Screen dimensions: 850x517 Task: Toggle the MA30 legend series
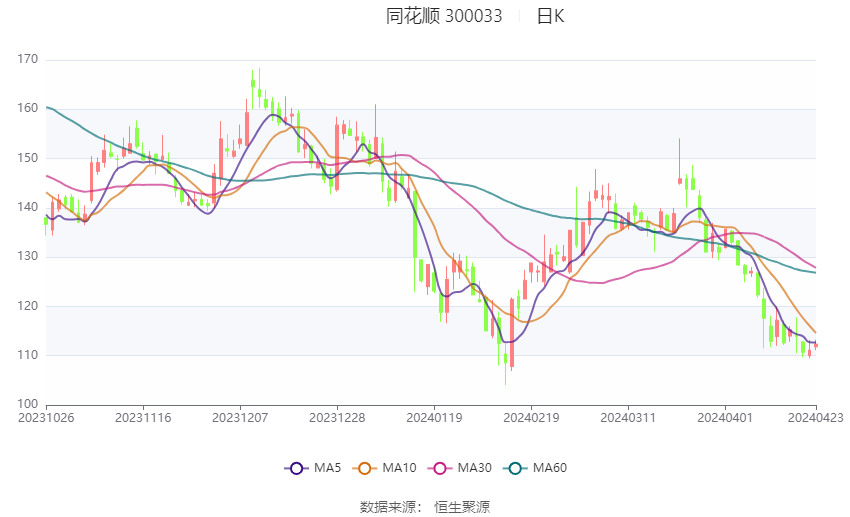point(460,468)
